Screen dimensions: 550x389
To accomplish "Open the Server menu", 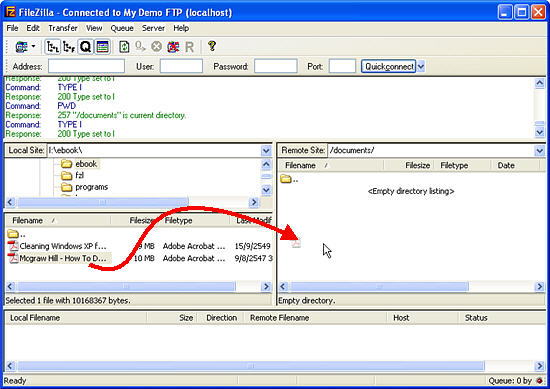I will tap(153, 28).
